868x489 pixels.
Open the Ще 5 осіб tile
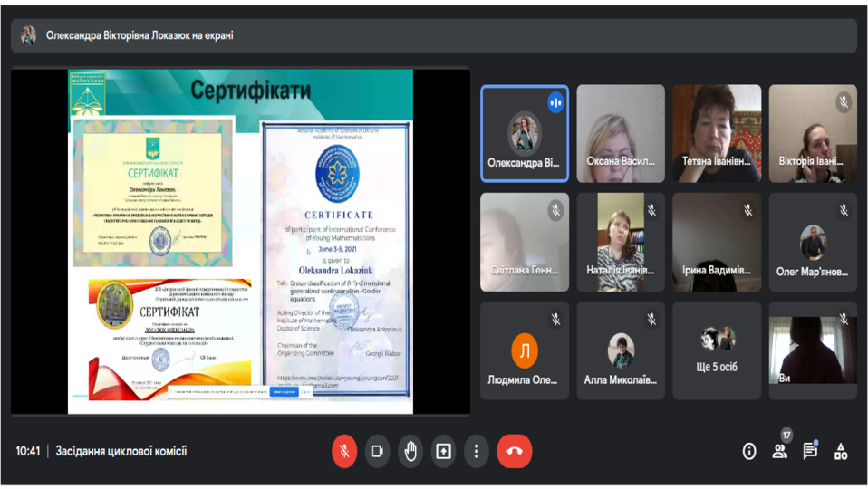717,350
